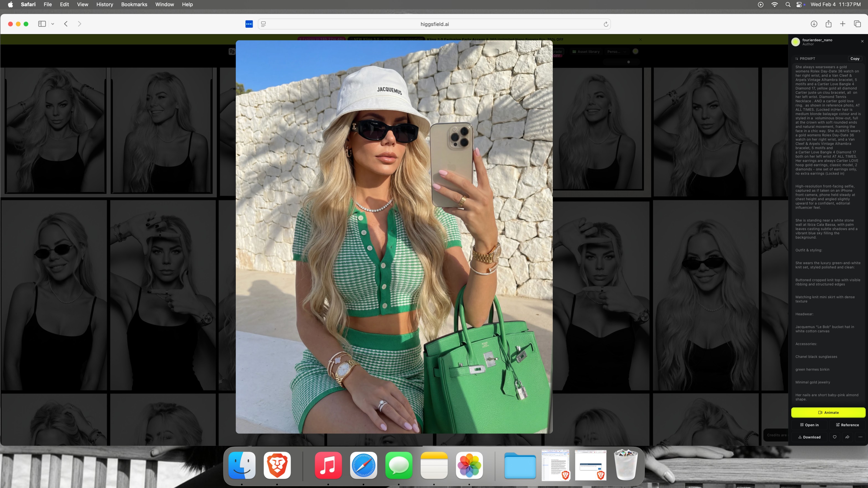Open the Photos app in the Dock
This screenshot has width=868, height=488.
pyautogui.click(x=469, y=465)
